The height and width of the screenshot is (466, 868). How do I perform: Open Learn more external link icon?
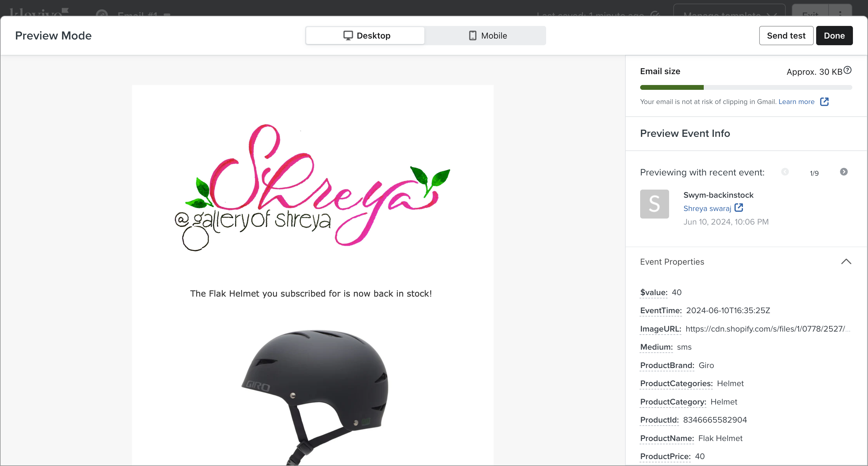[x=824, y=101]
